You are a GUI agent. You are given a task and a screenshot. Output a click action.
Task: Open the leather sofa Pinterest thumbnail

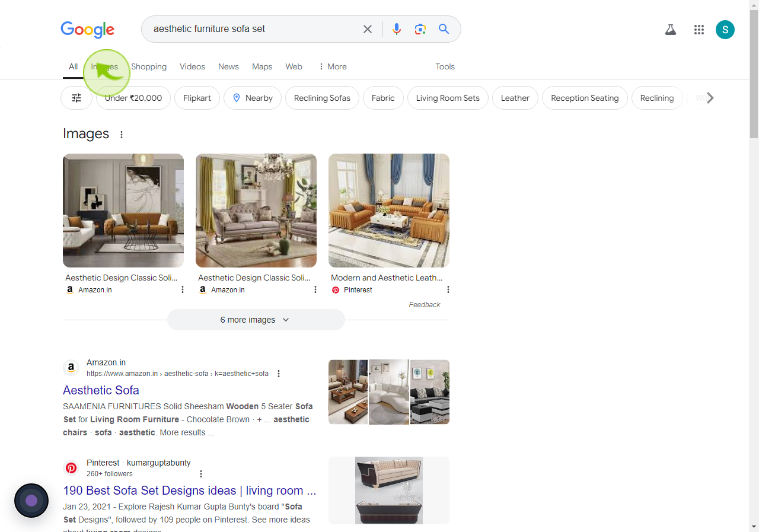[x=389, y=211]
